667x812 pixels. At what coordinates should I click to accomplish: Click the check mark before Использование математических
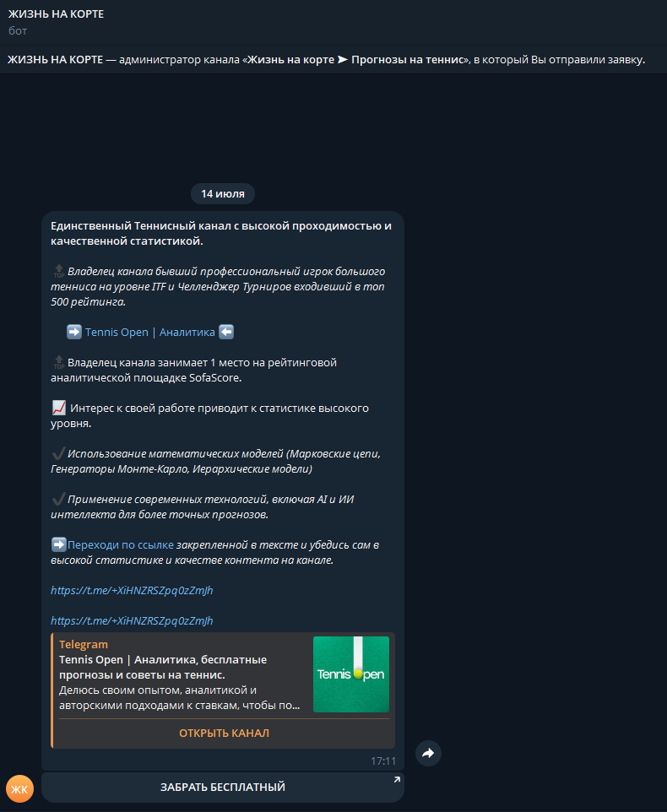click(58, 453)
